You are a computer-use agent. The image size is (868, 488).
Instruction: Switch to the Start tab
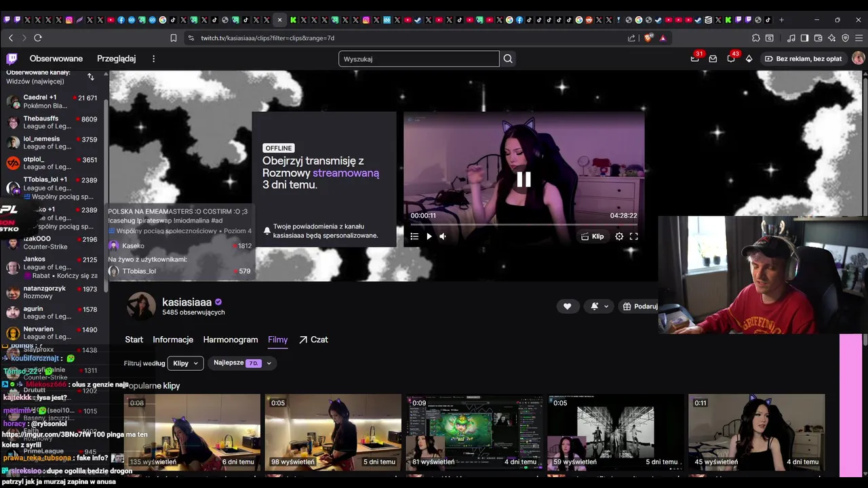pos(134,340)
